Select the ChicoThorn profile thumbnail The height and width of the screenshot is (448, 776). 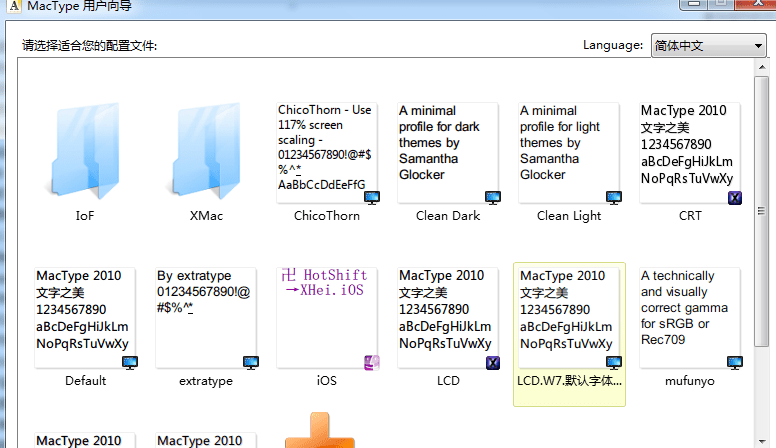point(327,153)
